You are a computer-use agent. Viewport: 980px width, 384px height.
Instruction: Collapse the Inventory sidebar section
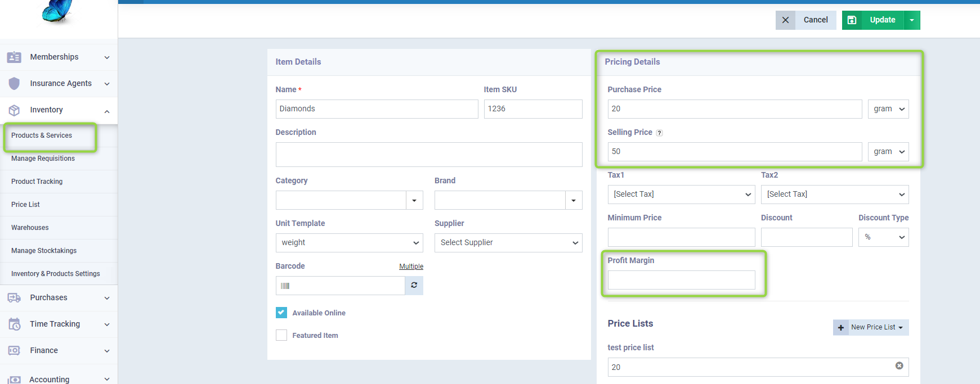[106, 111]
